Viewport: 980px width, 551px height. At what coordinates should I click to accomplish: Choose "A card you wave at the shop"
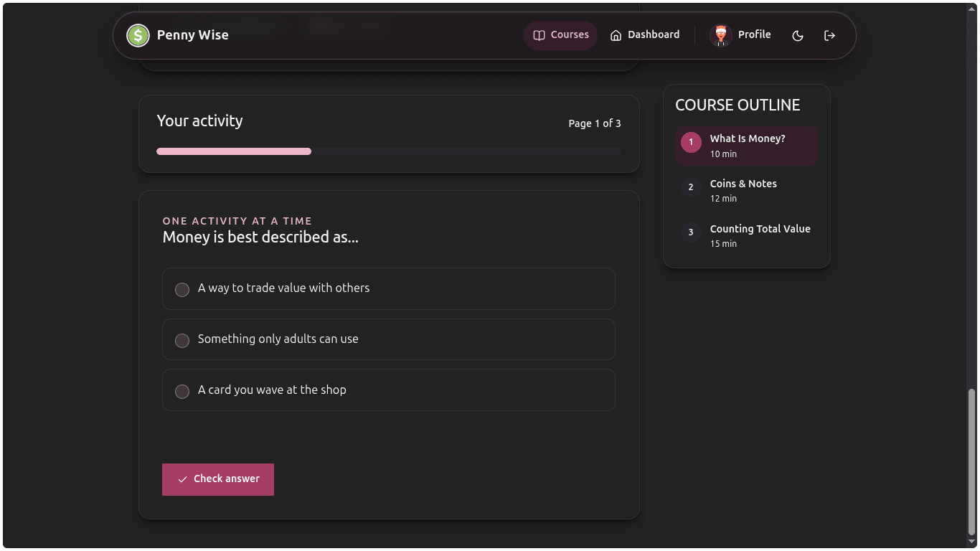389,390
